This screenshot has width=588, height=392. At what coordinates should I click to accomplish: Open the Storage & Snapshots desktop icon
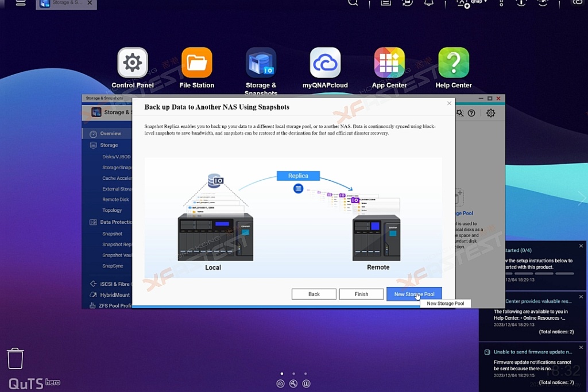point(261,63)
